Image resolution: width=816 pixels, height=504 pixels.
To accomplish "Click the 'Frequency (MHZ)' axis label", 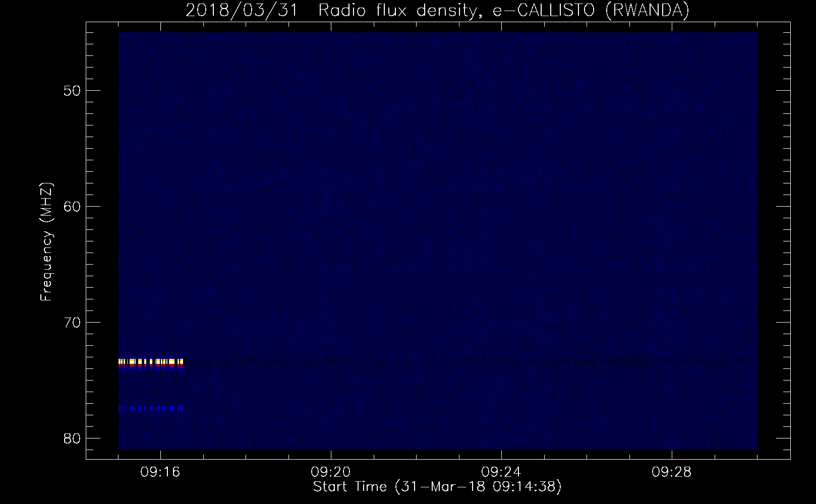I will point(46,242).
